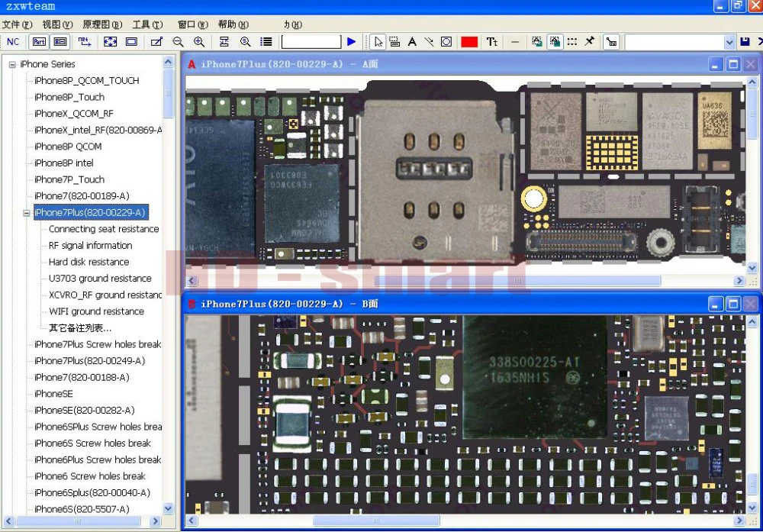Image resolution: width=763 pixels, height=532 pixels.
Task: Choose the arrow pointer select tool
Action: pyautogui.click(x=378, y=42)
